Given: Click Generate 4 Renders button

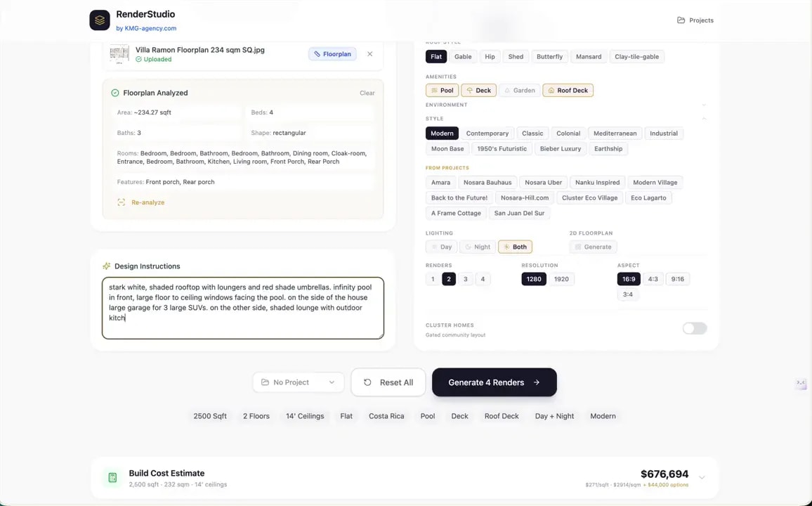Looking at the screenshot, I should [x=494, y=382].
